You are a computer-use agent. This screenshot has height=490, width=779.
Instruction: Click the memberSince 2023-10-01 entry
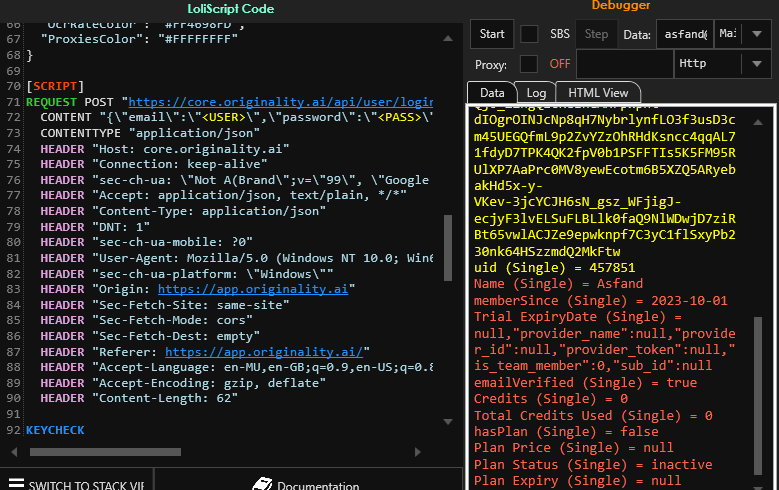pyautogui.click(x=600, y=301)
